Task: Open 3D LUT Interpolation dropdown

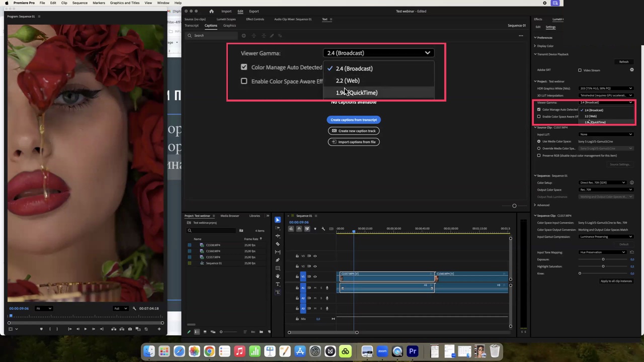Action: pos(606,96)
